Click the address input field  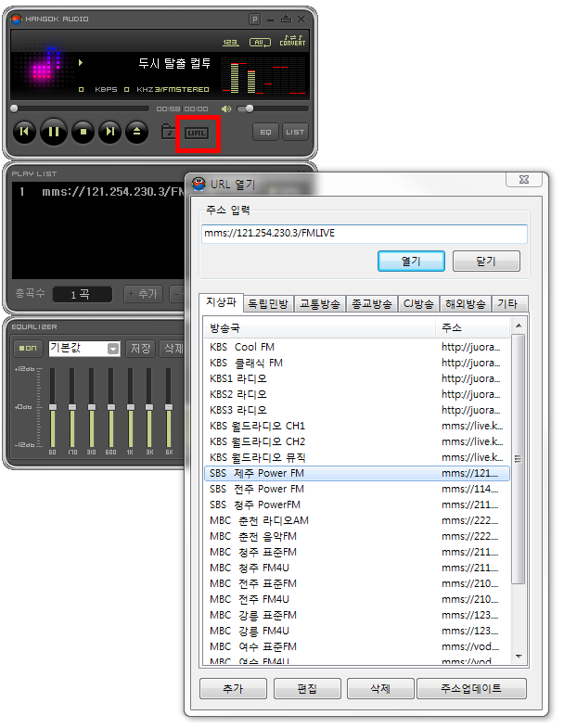[365, 234]
